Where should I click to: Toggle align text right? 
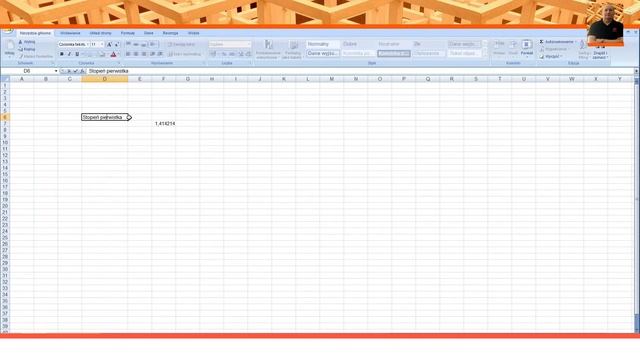tap(144, 54)
